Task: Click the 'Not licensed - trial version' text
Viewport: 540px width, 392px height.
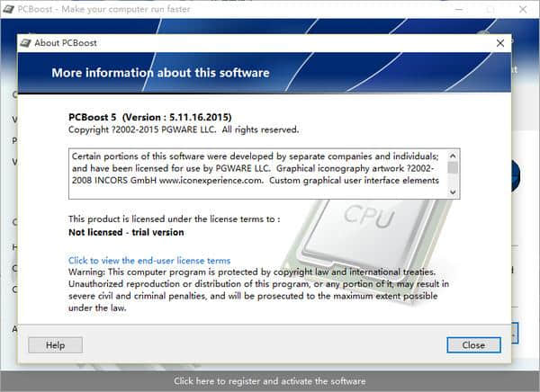Action: point(126,232)
